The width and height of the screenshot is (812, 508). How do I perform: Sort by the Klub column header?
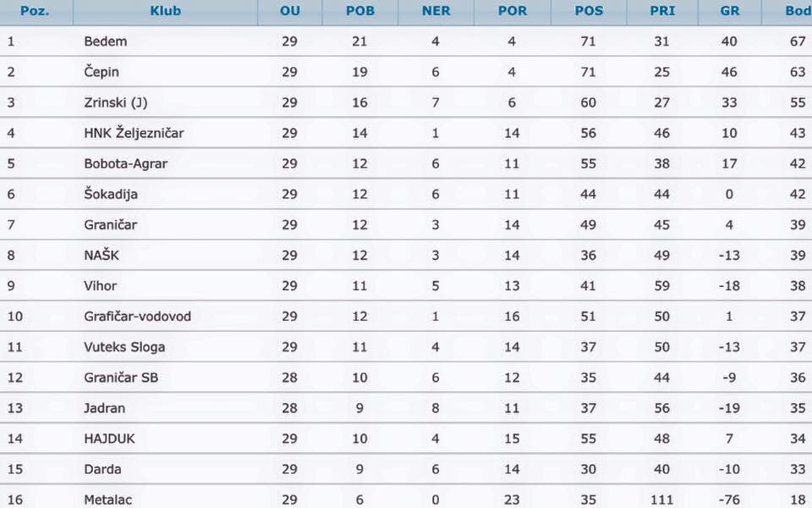tap(165, 11)
